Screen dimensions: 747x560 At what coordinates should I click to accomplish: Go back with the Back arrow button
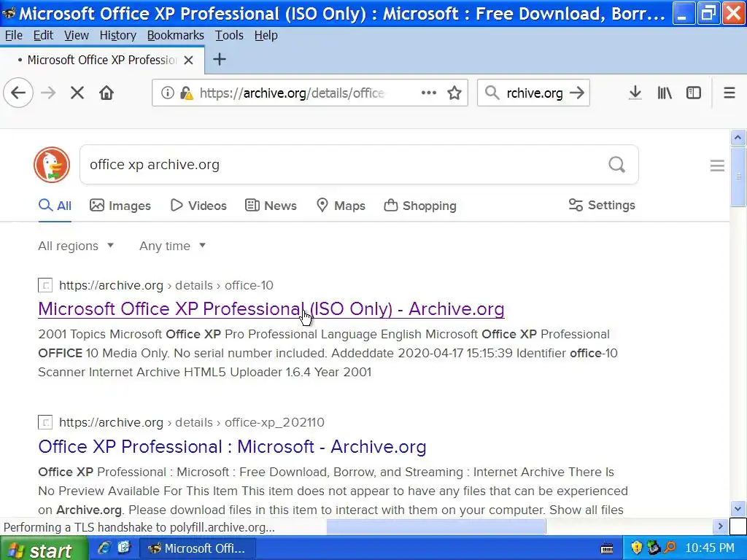[18, 93]
